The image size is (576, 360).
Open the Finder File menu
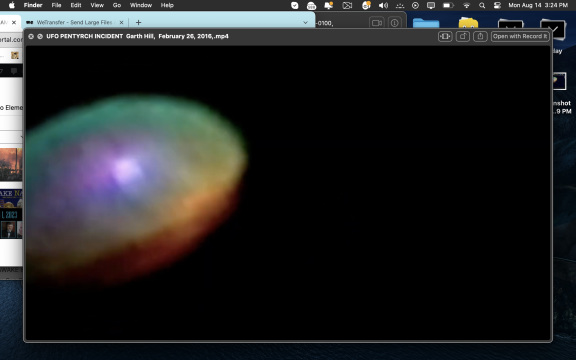pyautogui.click(x=56, y=5)
